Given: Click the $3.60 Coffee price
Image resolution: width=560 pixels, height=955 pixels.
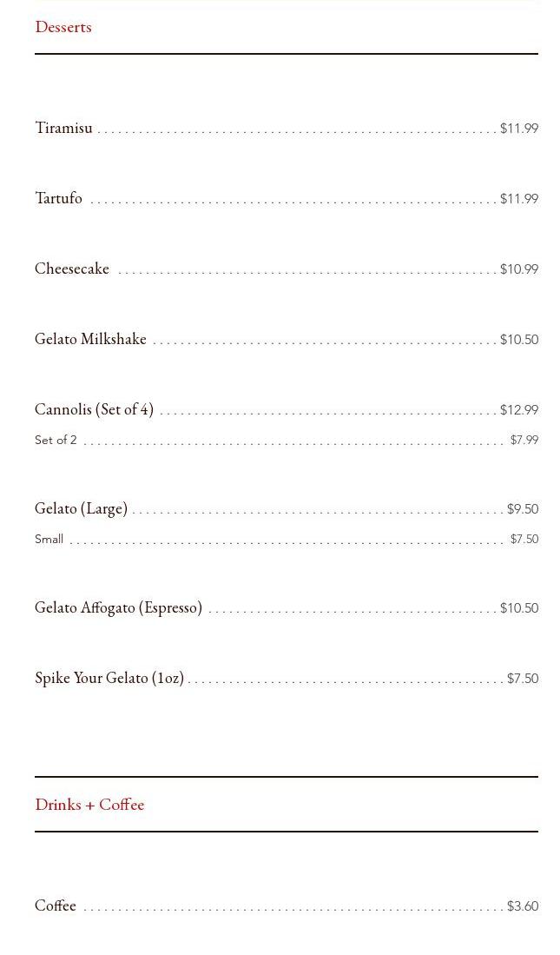Looking at the screenshot, I should tap(523, 906).
